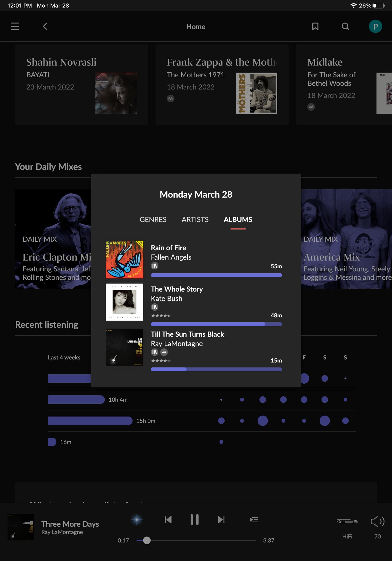The width and height of the screenshot is (392, 561).
Task: Open the HiFi zone device icon
Action: pyautogui.click(x=347, y=522)
